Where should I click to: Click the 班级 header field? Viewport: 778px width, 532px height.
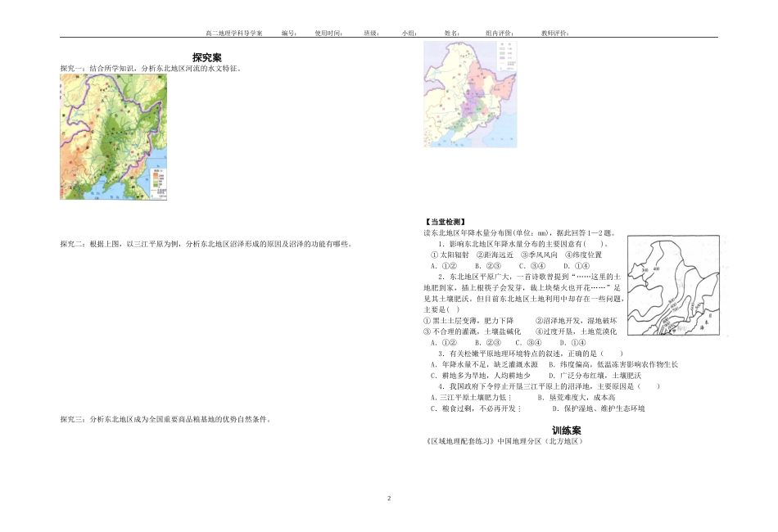[x=372, y=34]
